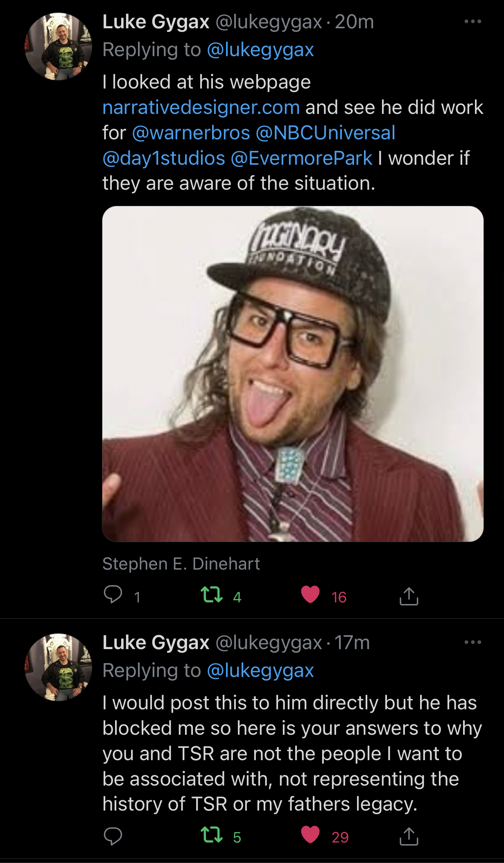Tap the @day1studios mention
Image resolution: width=504 pixels, height=863 pixels.
click(164, 158)
